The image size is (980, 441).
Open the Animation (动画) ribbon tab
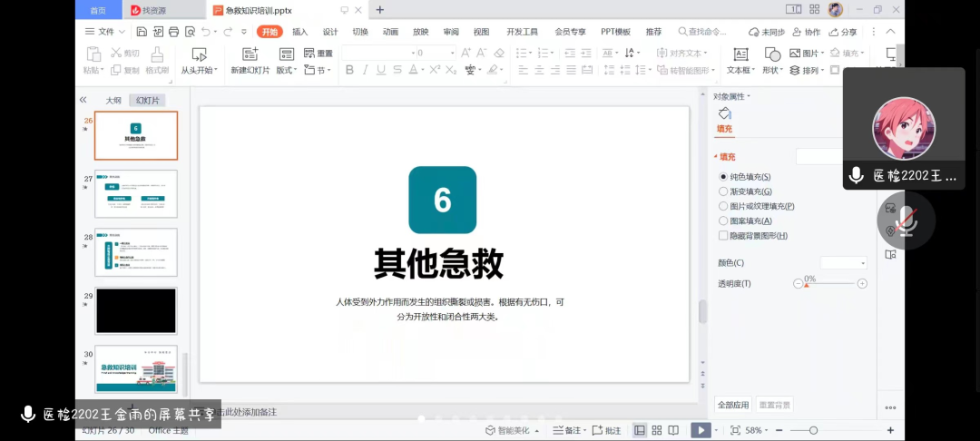tap(390, 32)
